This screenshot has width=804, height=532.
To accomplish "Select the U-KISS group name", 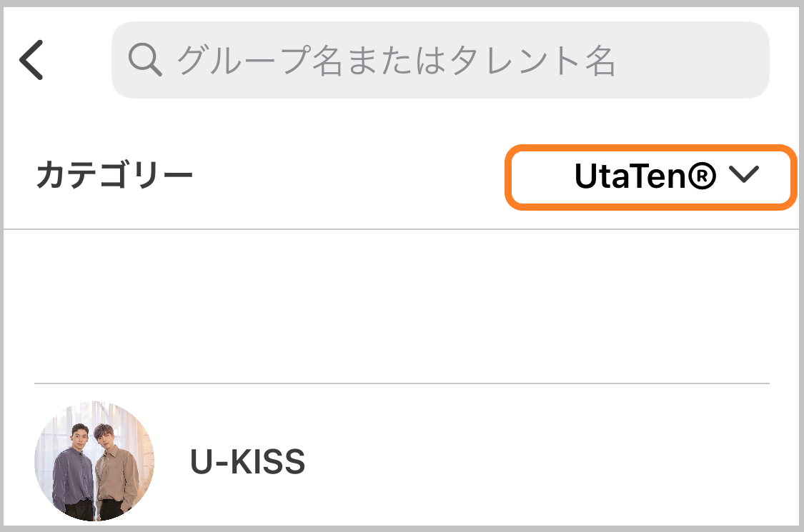I will click(x=248, y=461).
